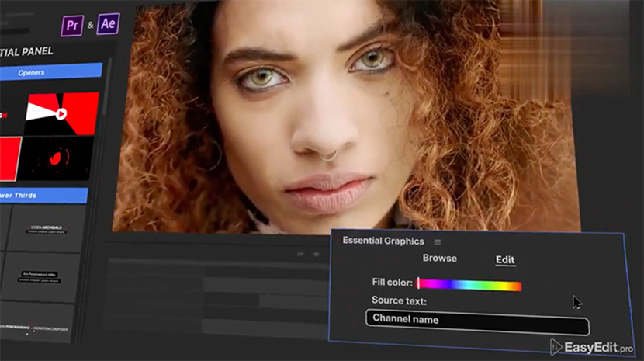This screenshot has height=361, width=644.
Task: Click play button on the red opener preview
Action: click(61, 113)
